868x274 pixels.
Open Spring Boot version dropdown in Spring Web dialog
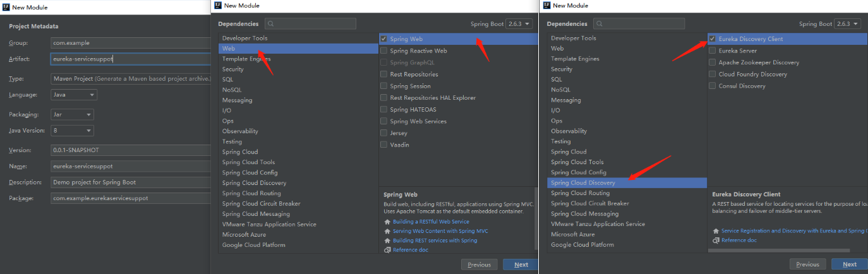(519, 24)
